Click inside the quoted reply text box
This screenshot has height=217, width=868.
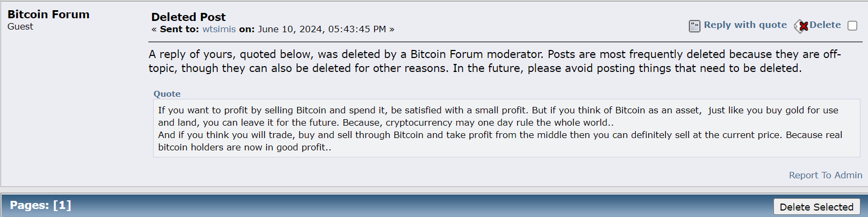(499, 128)
